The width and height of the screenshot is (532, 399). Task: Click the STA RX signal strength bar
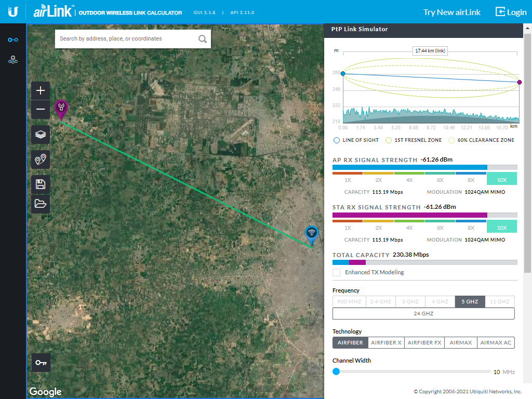tap(425, 215)
